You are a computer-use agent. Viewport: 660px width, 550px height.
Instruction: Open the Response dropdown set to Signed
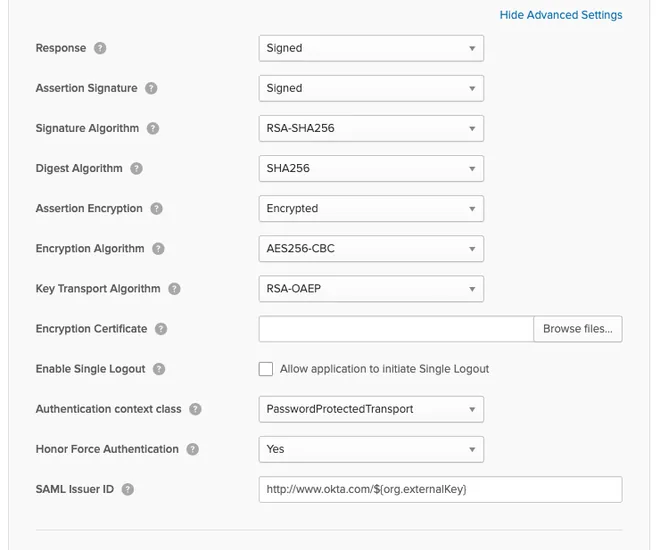pos(371,48)
